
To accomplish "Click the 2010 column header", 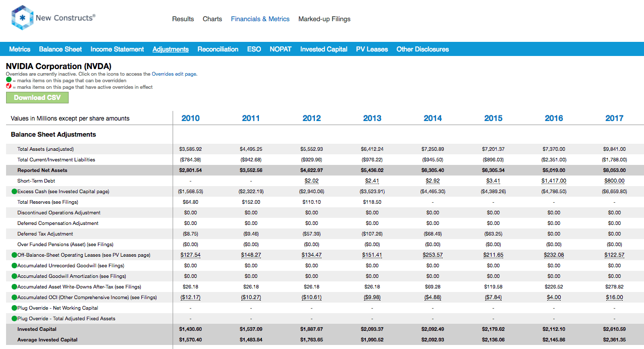I will click(x=190, y=119).
